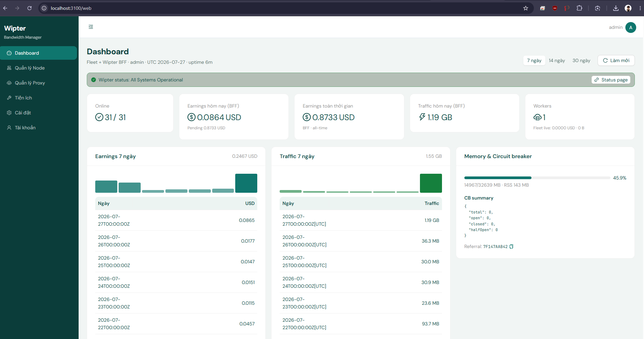
Task: Click the Pending 0.8733 USD text
Action: (206, 128)
